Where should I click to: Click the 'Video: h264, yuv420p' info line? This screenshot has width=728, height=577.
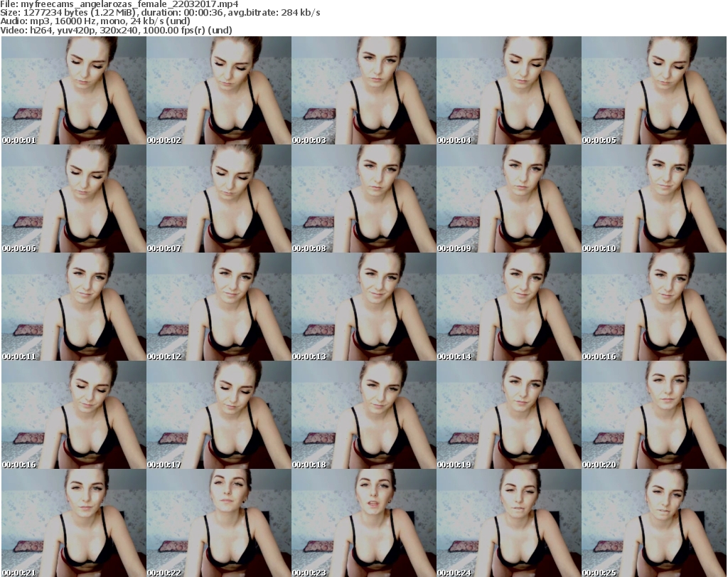pos(116,30)
